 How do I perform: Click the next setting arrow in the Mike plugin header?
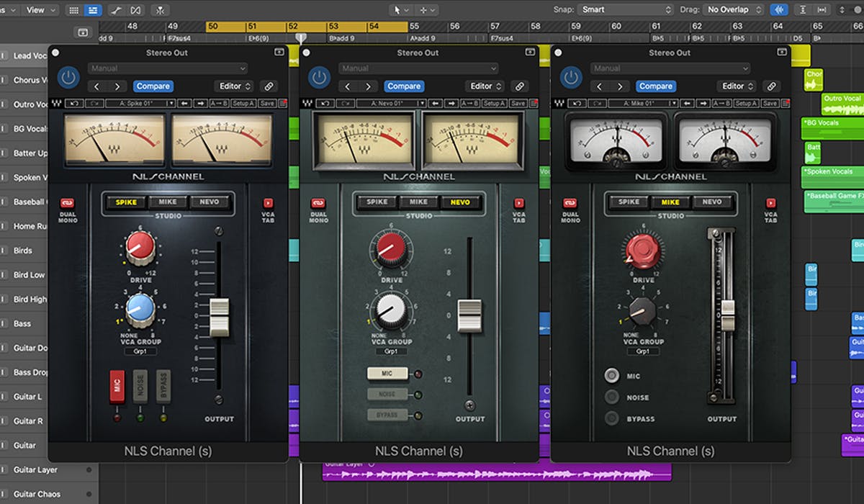tap(621, 86)
